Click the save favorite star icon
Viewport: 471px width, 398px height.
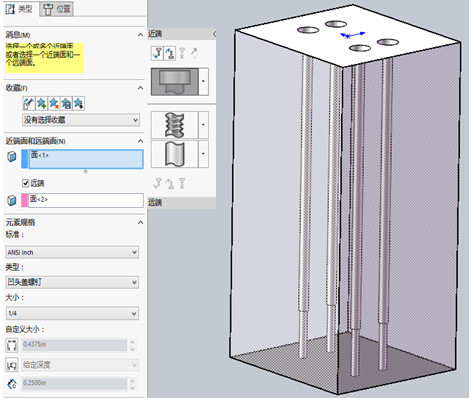(66, 103)
